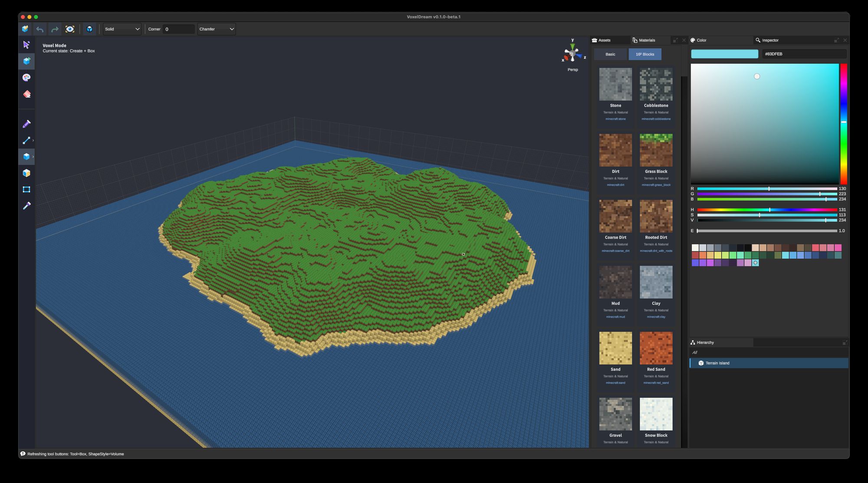Switch to the Materials tab
868x483 pixels.
tap(650, 40)
